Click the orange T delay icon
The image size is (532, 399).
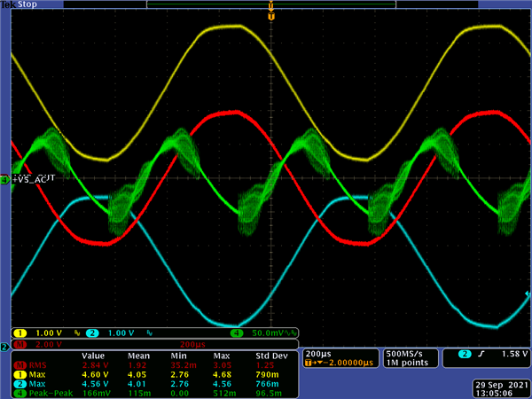tap(309, 363)
